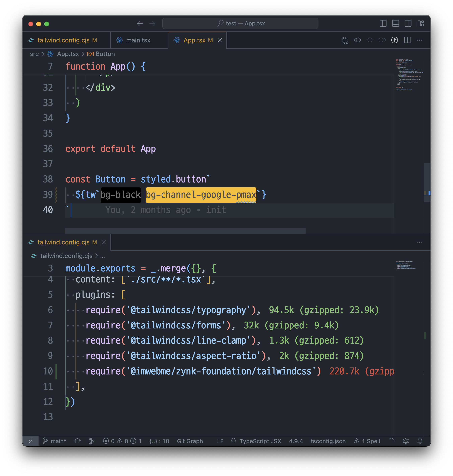Click the remote window icon in the status bar
The width and height of the screenshot is (453, 476).
tap(31, 441)
